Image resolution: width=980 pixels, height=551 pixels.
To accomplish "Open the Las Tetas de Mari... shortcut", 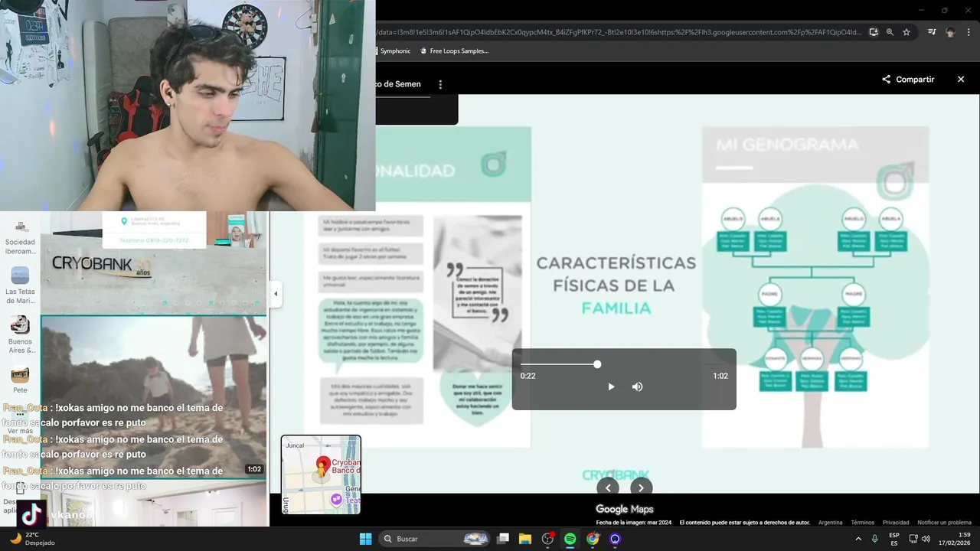I will 20,285.
